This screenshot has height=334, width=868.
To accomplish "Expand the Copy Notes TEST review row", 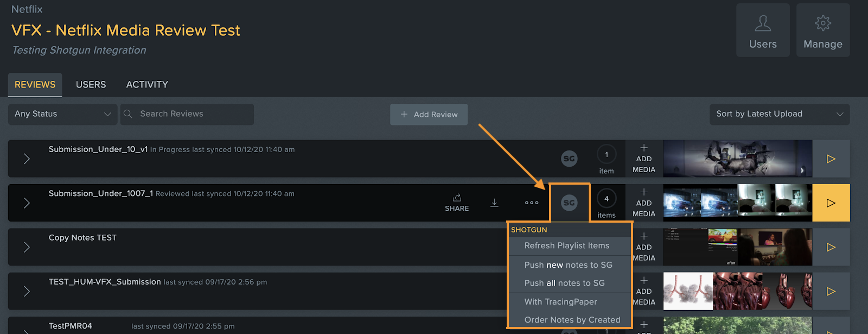I will pos(27,247).
